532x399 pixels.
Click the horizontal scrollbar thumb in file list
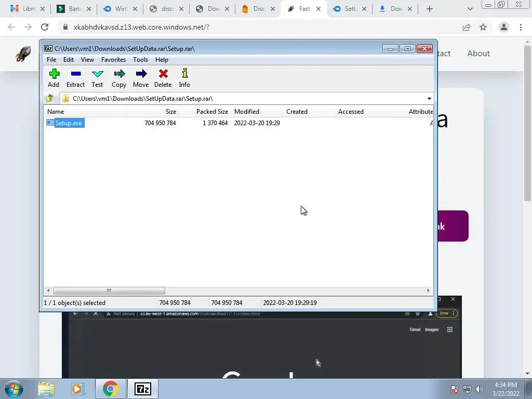(109, 290)
